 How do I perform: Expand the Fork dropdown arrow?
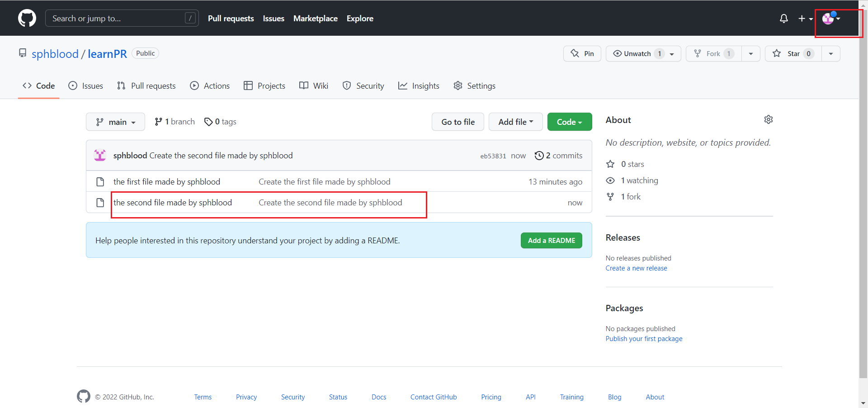[x=751, y=53]
